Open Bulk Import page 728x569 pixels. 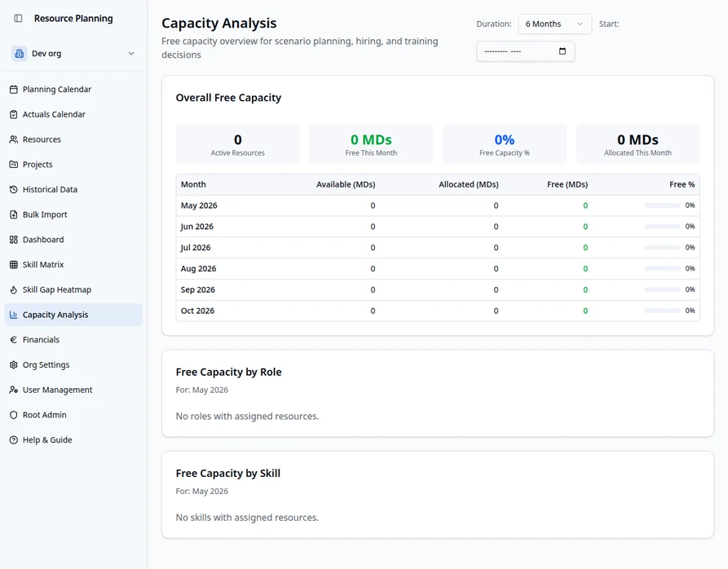click(x=74, y=214)
